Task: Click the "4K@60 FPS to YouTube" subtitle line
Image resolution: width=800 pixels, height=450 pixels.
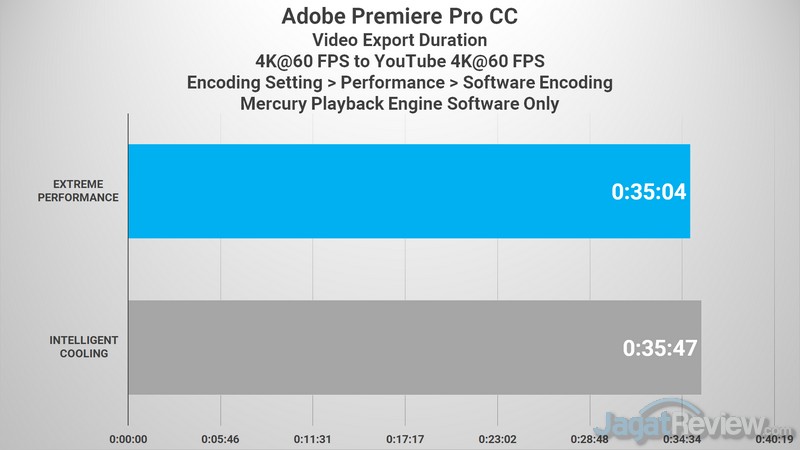Action: pos(400,61)
